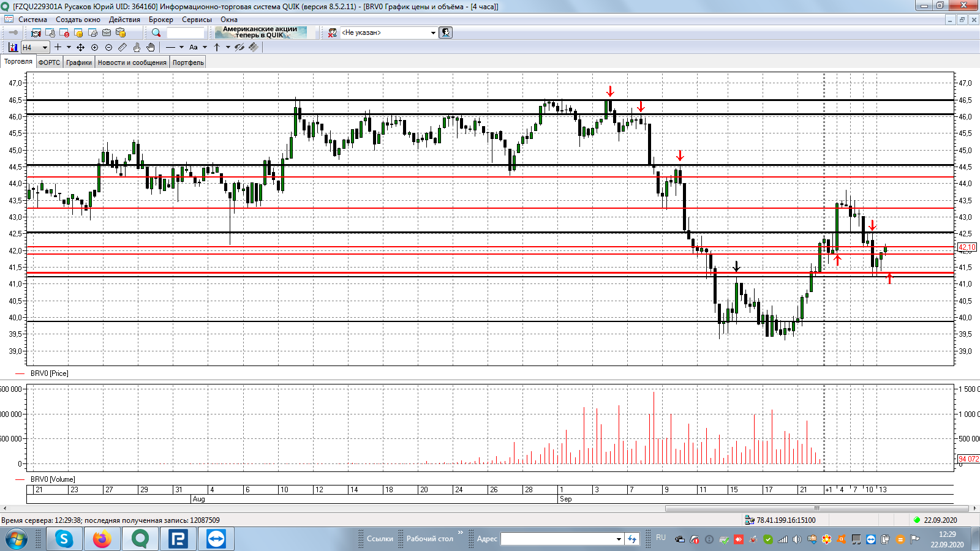
Task: Click the eraser delete drawings icon
Action: [x=254, y=47]
